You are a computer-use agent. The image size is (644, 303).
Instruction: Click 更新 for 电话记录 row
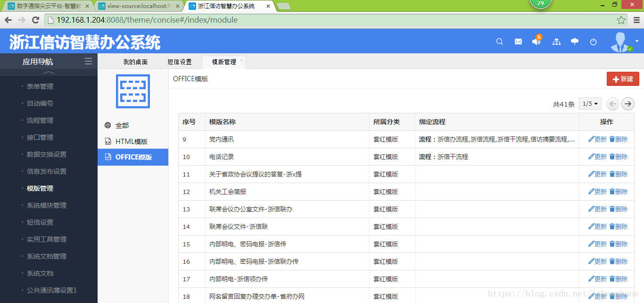(x=597, y=157)
